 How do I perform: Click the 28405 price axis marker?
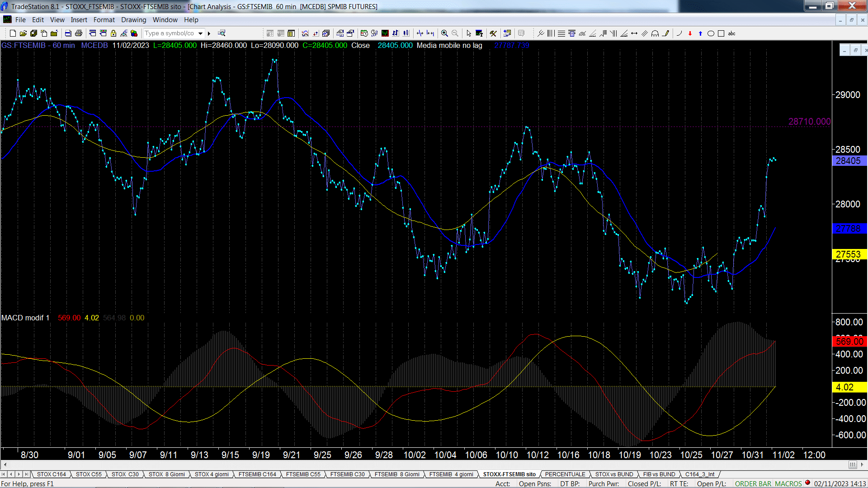click(849, 161)
